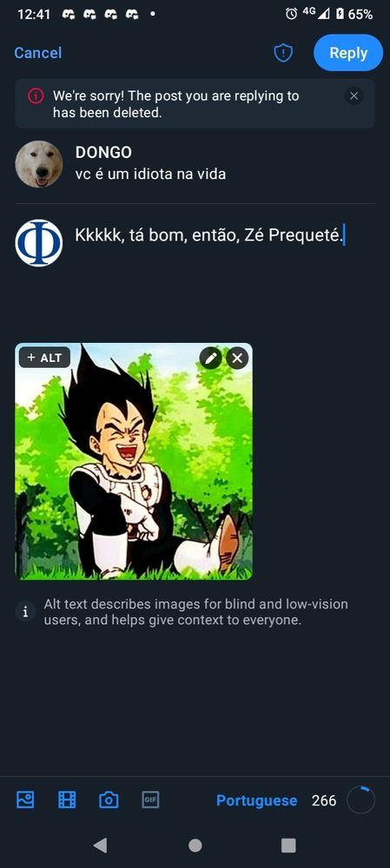Tap DONGO's dog profile avatar
This screenshot has width=390, height=868.
[x=39, y=164]
